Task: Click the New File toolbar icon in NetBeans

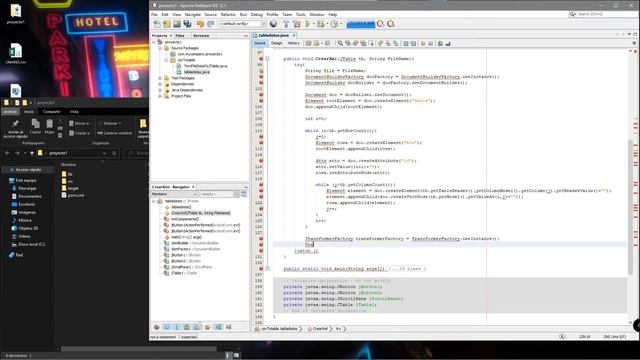Action: point(157,24)
